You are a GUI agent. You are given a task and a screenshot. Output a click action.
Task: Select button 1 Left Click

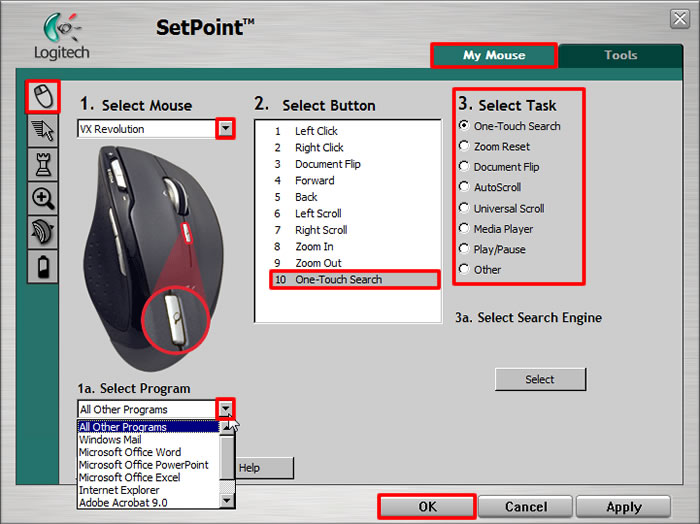tap(348, 131)
